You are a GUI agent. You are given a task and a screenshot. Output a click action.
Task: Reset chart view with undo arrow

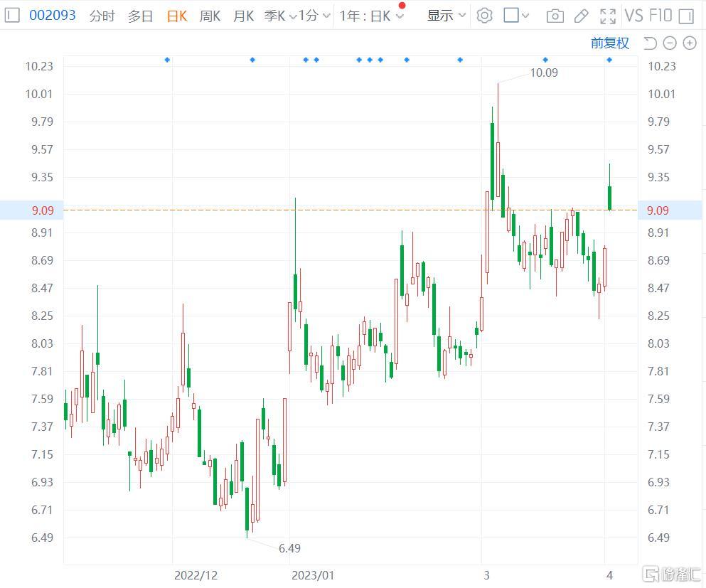coord(650,43)
